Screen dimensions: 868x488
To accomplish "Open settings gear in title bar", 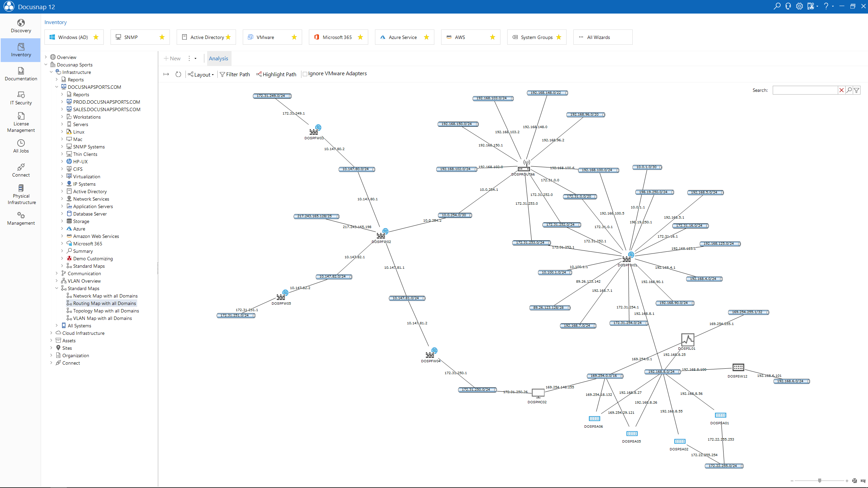I will pyautogui.click(x=800, y=6).
